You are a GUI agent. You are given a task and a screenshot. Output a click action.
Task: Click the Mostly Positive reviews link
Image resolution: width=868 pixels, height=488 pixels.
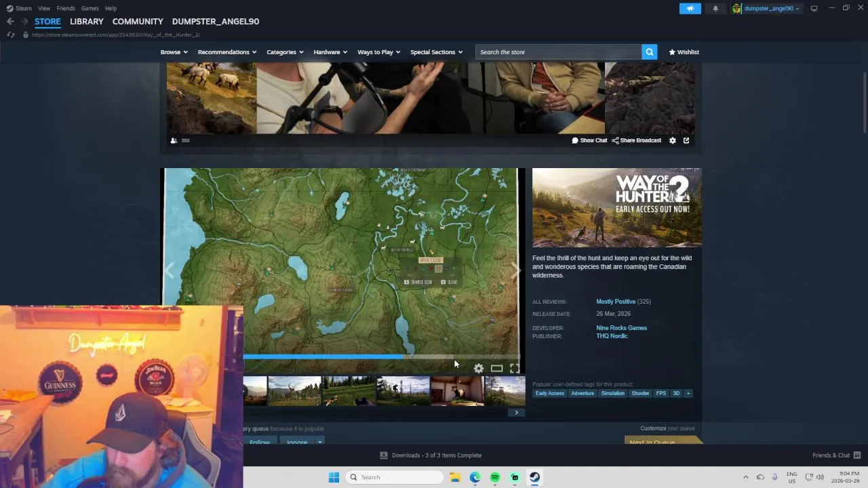point(616,302)
